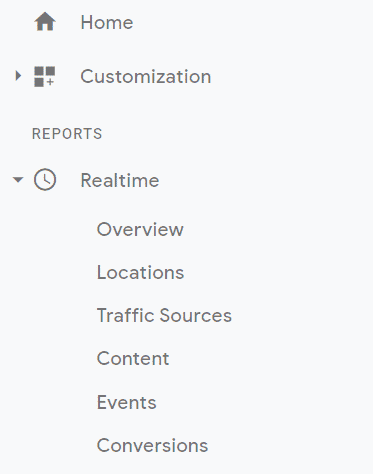Select the Customization menu label
The image size is (373, 474).
click(x=146, y=77)
